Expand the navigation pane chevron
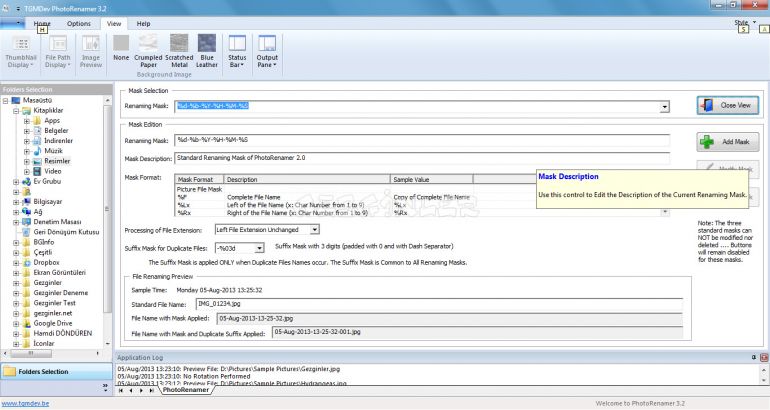770x410 pixels. [x=105, y=387]
